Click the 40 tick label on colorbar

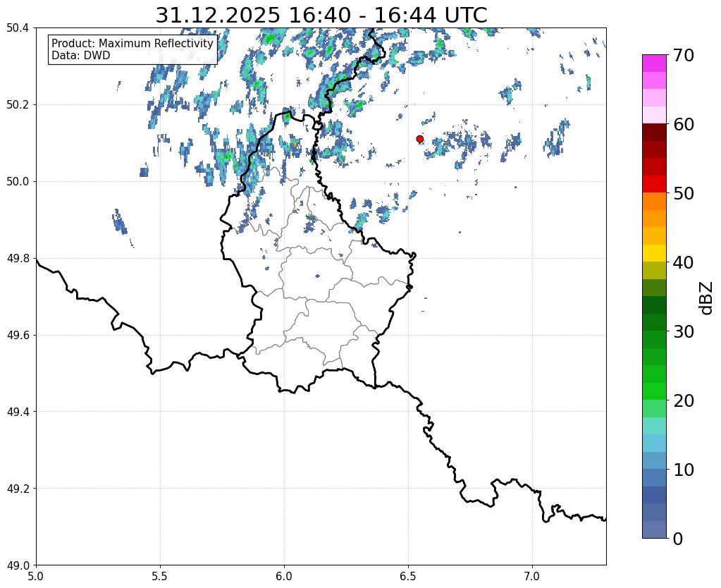click(x=684, y=262)
